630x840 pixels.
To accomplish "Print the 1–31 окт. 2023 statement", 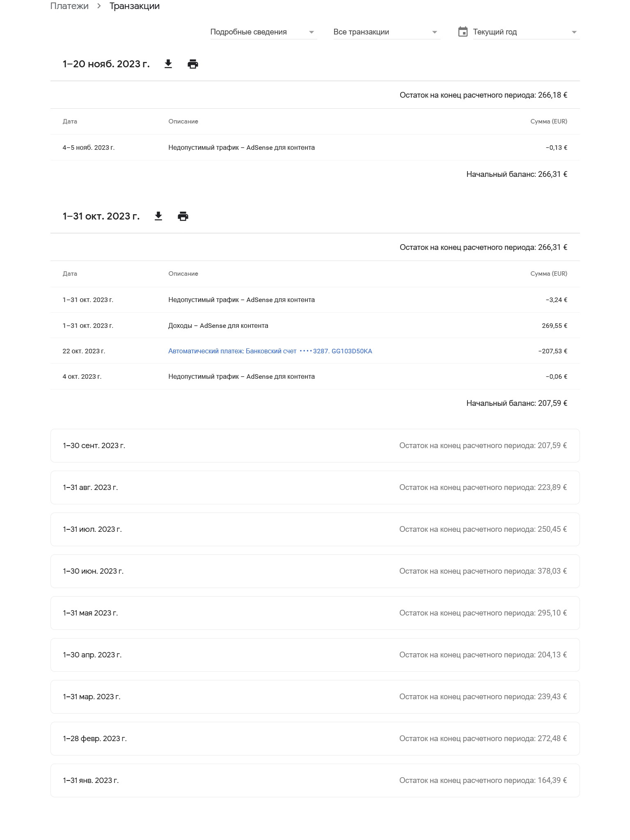I will 183,216.
